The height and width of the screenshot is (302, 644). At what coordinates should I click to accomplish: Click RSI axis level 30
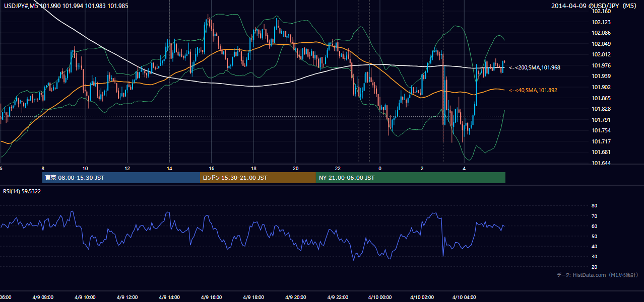pyautogui.click(x=594, y=257)
